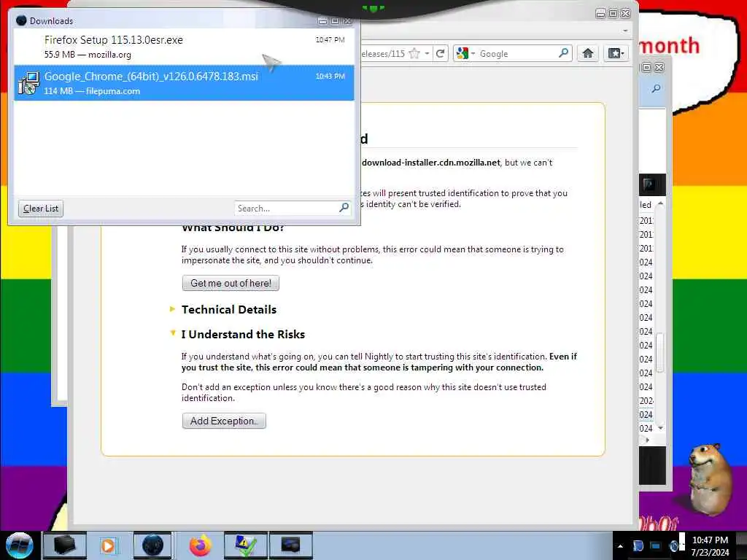Open the black folder taskbar icon

65,545
